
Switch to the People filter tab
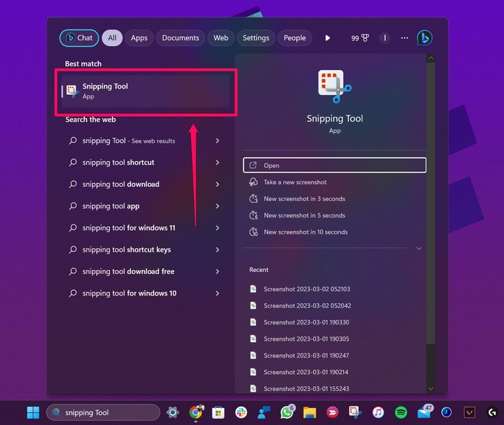(x=294, y=38)
